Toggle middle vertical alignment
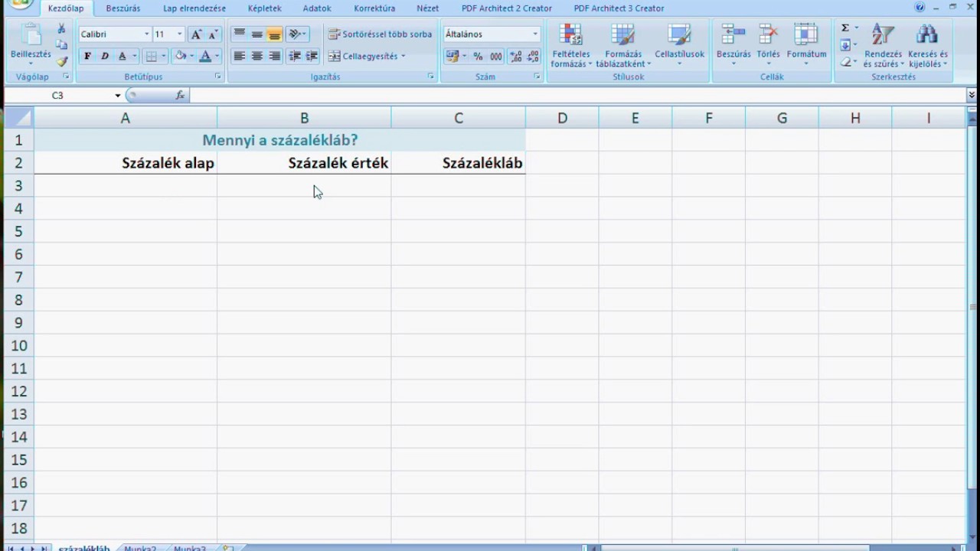Image resolution: width=980 pixels, height=551 pixels. pos(257,34)
